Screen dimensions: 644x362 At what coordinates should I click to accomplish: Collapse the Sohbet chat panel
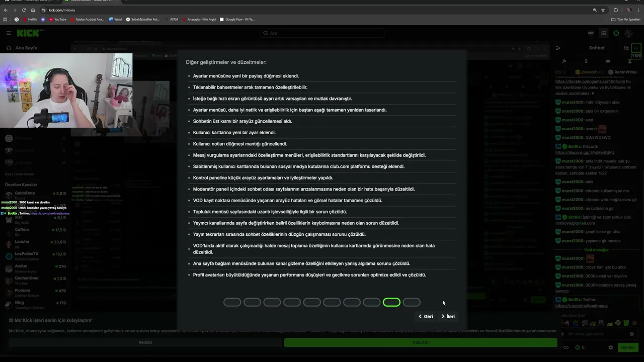[558, 48]
